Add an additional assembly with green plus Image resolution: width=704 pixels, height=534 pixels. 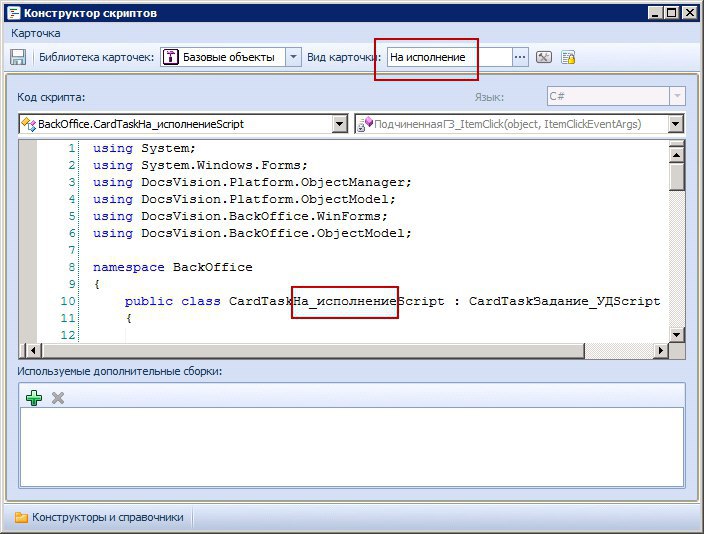click(x=34, y=397)
